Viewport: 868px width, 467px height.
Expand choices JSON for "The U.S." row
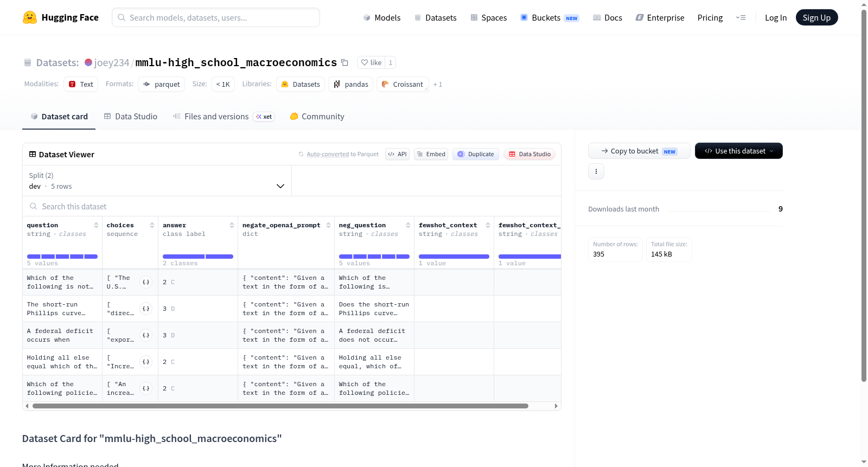[x=146, y=282]
